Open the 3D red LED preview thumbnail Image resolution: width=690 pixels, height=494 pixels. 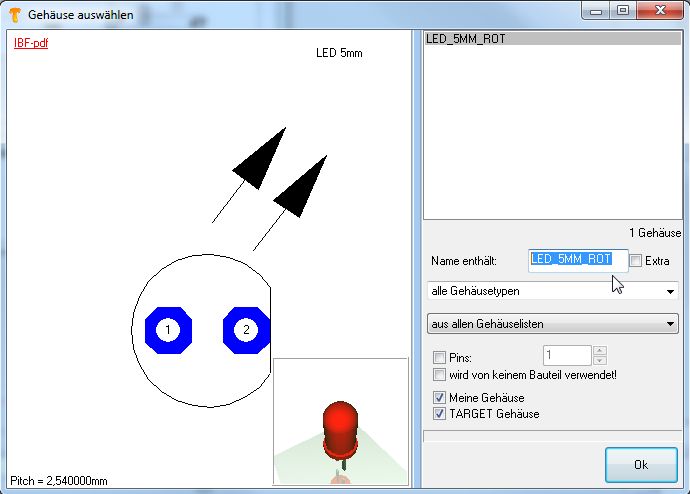tap(341, 421)
